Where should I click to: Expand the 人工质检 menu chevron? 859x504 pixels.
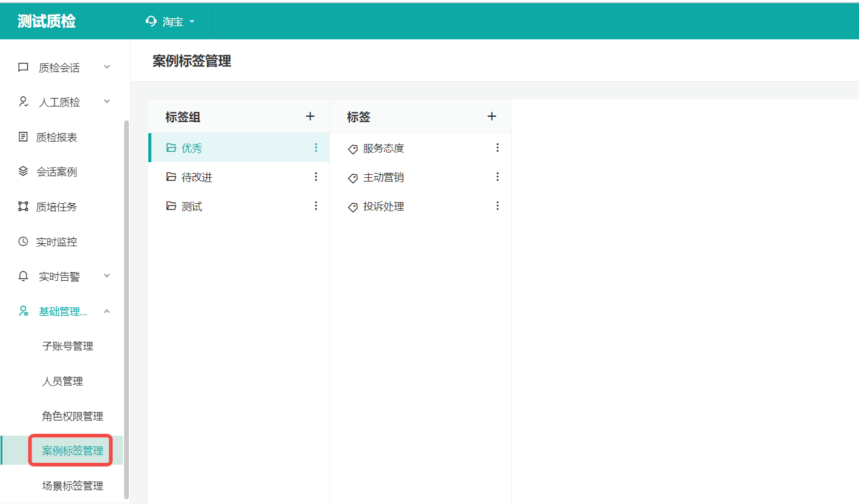(107, 101)
